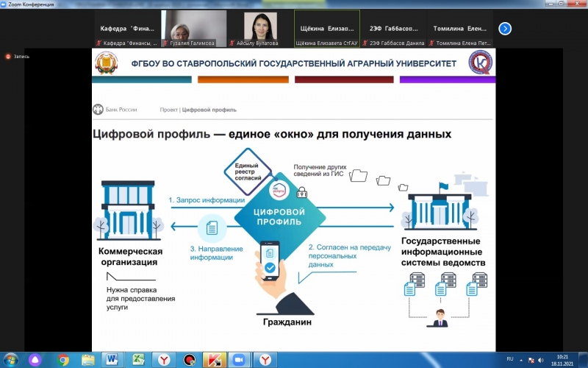Viewport: 588px width, 368px height.
Task: Click the Единый реестр согласий diamond
Action: (x=248, y=171)
